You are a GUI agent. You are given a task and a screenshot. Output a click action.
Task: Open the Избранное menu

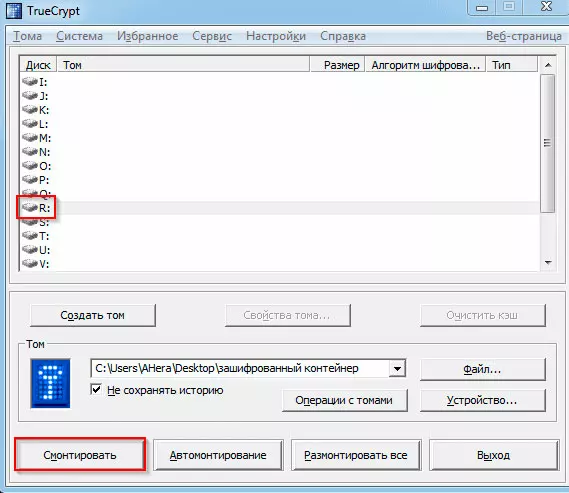click(x=147, y=36)
